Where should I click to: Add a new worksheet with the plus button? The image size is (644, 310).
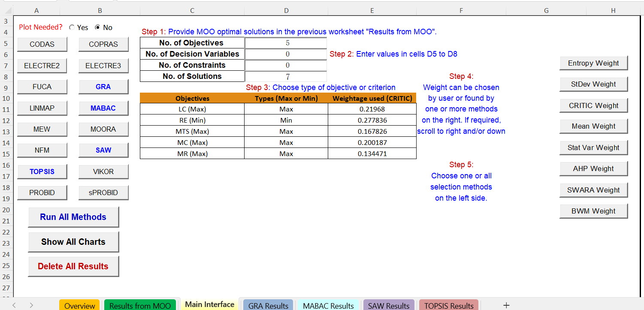(507, 304)
